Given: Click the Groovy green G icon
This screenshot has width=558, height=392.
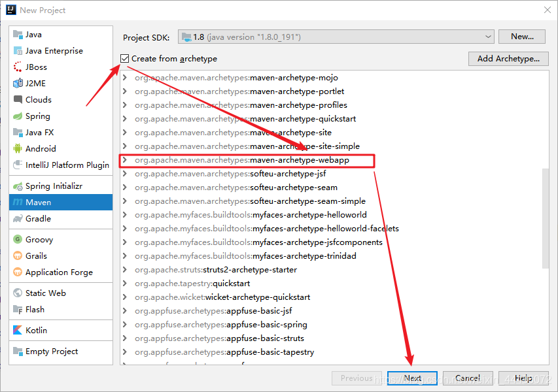Looking at the screenshot, I should pos(18,240).
